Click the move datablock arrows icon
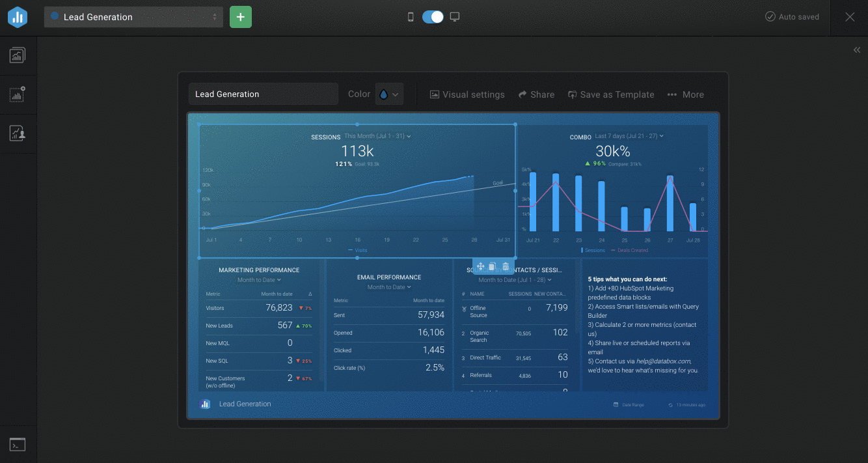868x463 pixels. coord(480,266)
